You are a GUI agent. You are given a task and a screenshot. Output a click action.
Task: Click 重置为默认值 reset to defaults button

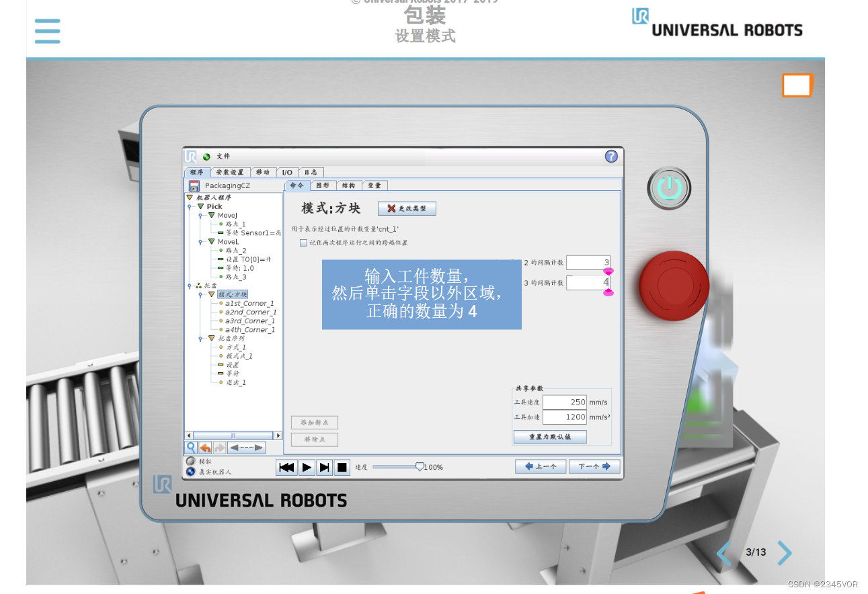(x=550, y=437)
